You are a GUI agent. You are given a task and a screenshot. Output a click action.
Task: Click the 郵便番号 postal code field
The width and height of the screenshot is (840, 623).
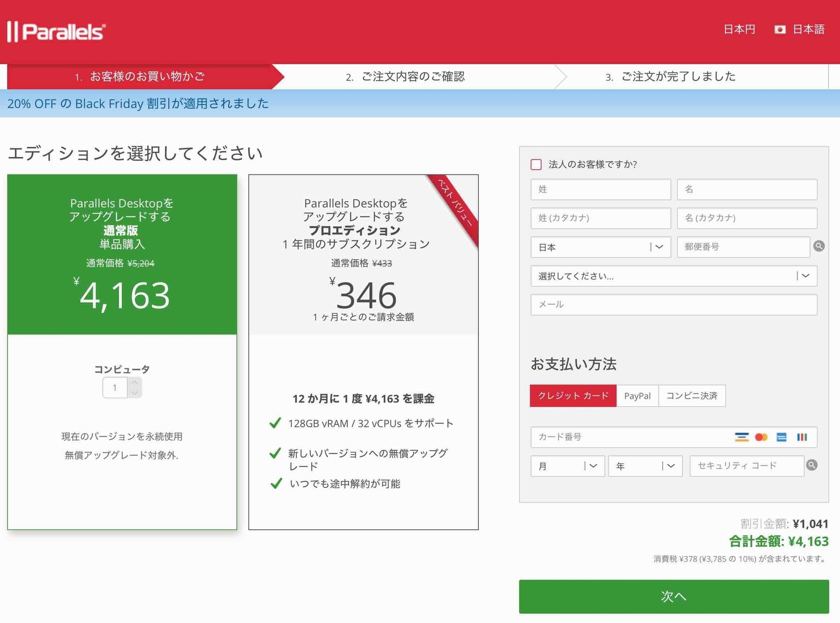tap(743, 247)
